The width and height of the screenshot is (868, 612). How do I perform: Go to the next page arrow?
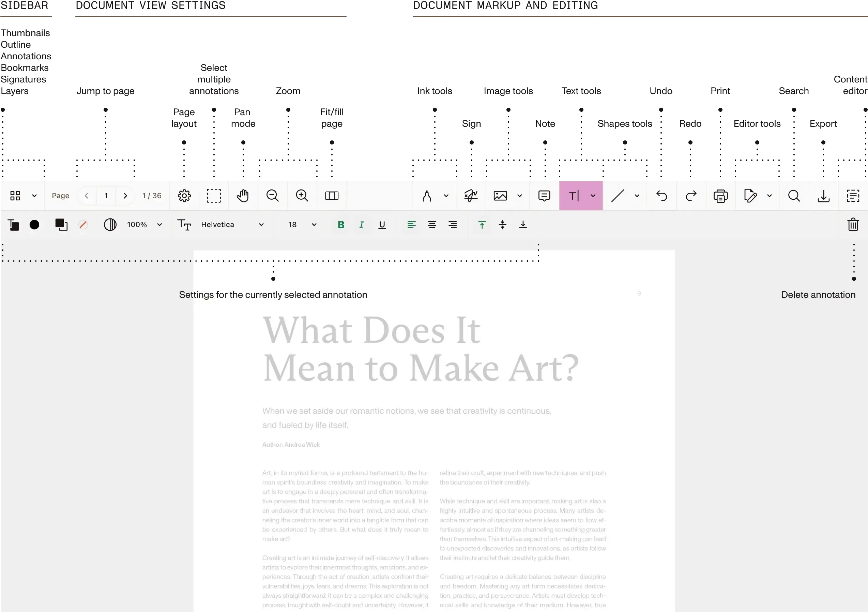pos(125,196)
